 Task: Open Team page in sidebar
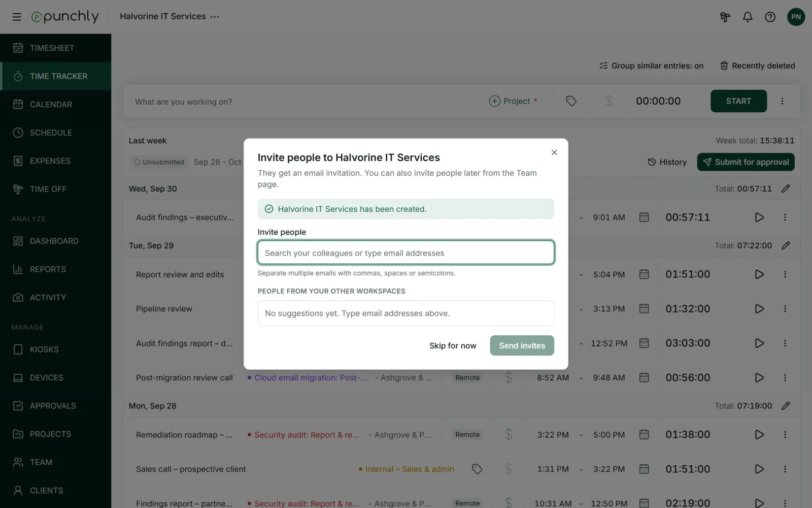tap(55, 462)
